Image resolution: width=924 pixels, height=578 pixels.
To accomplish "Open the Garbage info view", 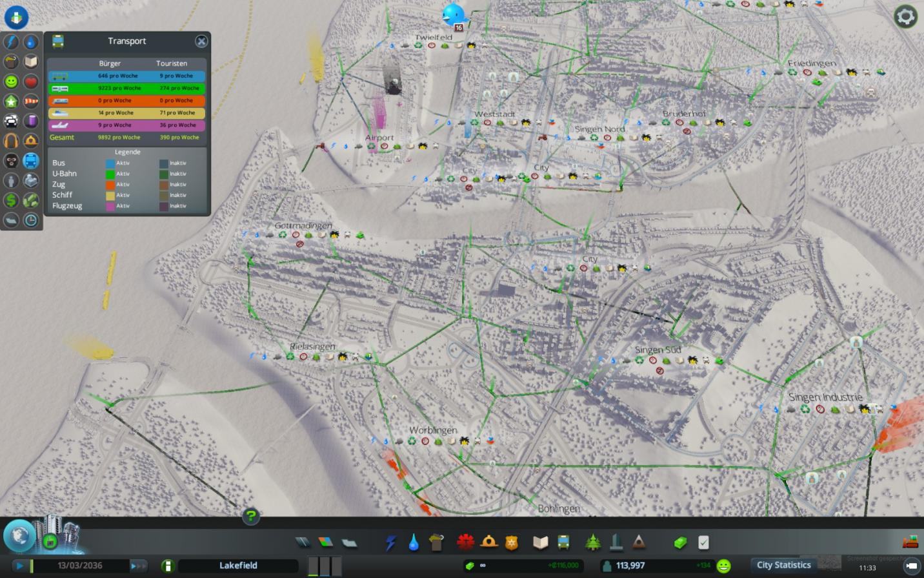I will point(11,61).
